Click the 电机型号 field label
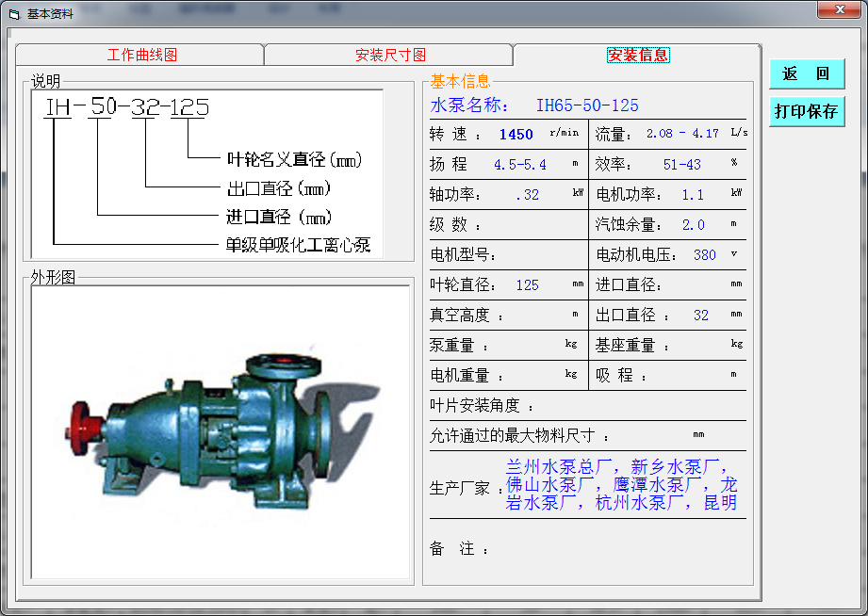Image resolution: width=868 pixels, height=616 pixels. (462, 254)
